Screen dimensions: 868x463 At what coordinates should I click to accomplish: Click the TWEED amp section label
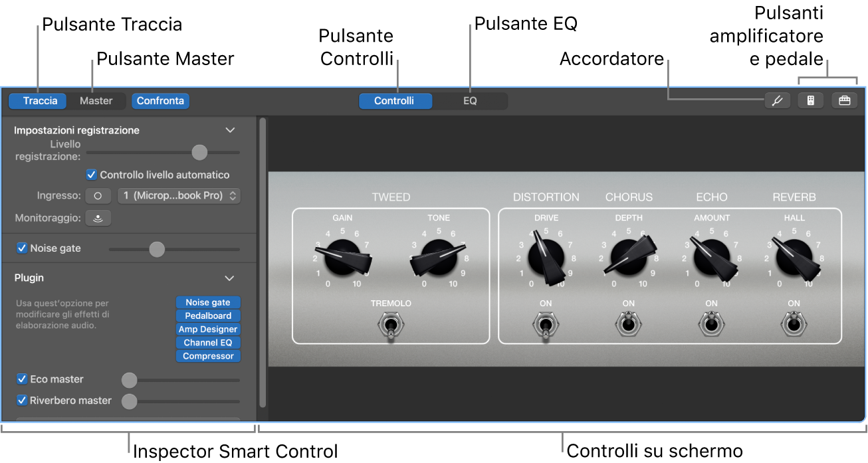[391, 197]
